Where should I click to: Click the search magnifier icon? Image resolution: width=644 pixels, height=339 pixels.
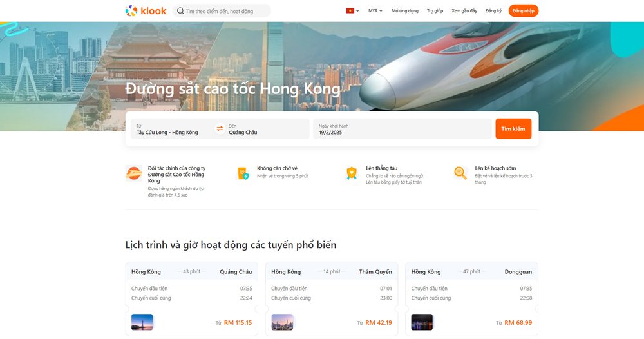[x=180, y=11]
